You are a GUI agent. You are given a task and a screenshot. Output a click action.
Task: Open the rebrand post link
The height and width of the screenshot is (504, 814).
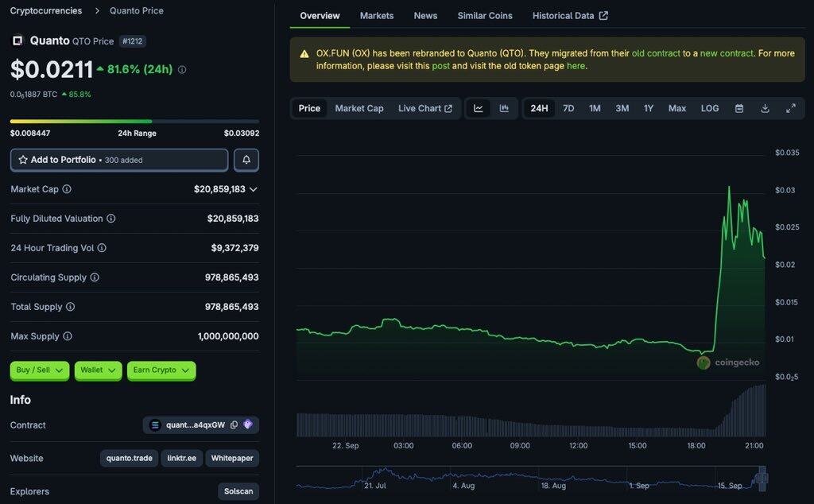(x=440, y=66)
